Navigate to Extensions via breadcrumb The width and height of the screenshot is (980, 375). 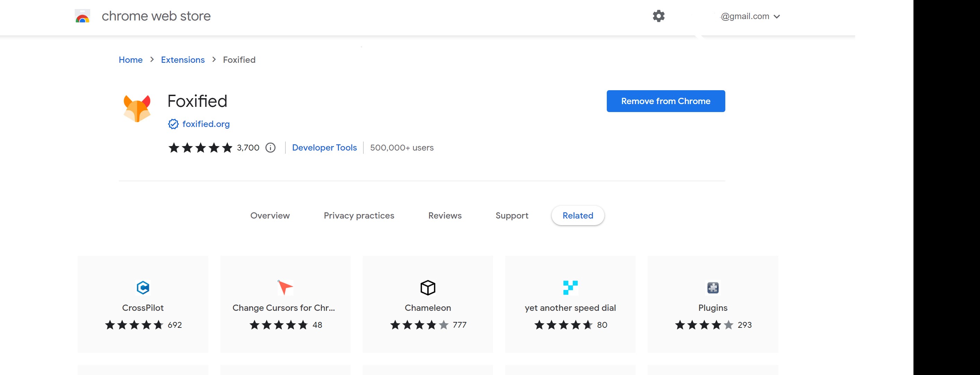coord(182,60)
